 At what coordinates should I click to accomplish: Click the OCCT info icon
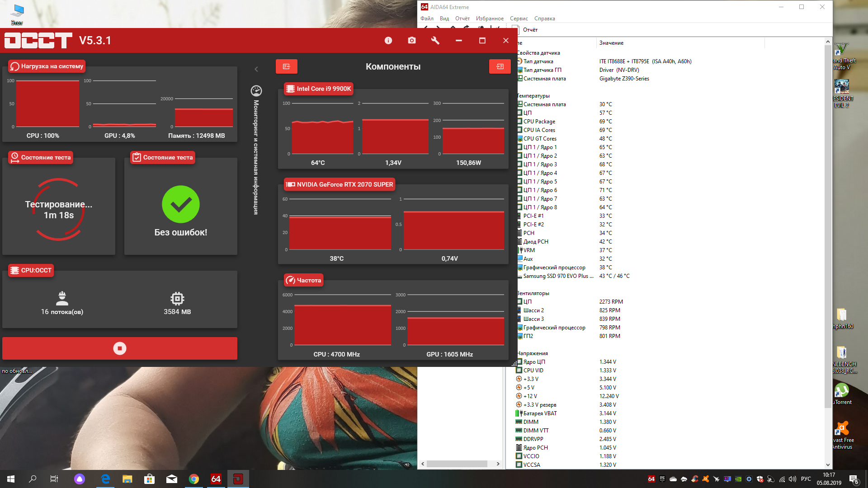tap(388, 41)
